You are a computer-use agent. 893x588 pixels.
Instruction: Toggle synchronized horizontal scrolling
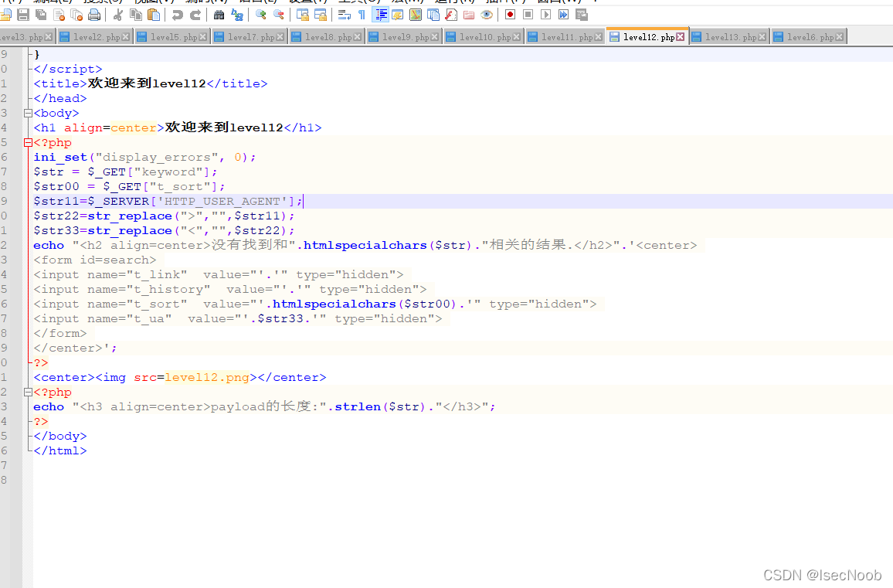[321, 14]
